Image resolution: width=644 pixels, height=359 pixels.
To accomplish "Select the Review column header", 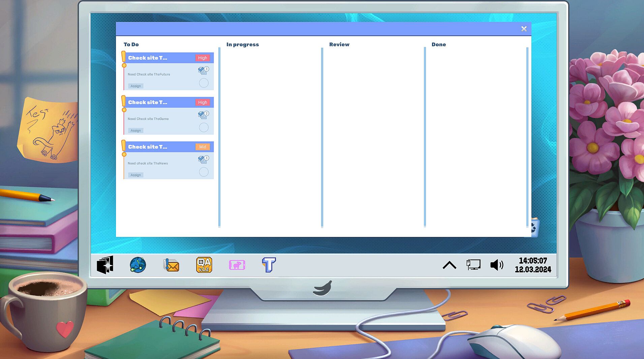I will 339,44.
